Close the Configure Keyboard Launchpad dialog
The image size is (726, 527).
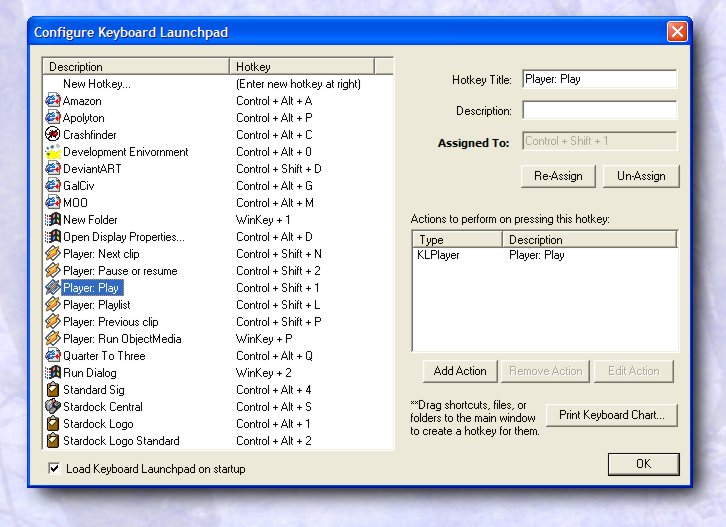(677, 32)
